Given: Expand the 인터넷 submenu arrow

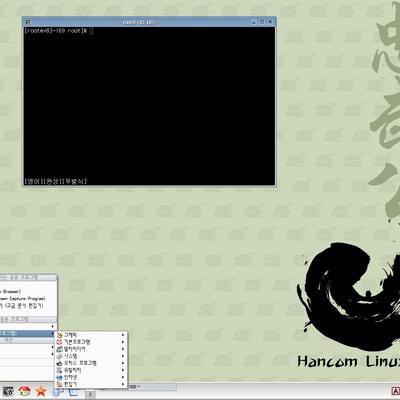Looking at the screenshot, I should click(123, 377).
